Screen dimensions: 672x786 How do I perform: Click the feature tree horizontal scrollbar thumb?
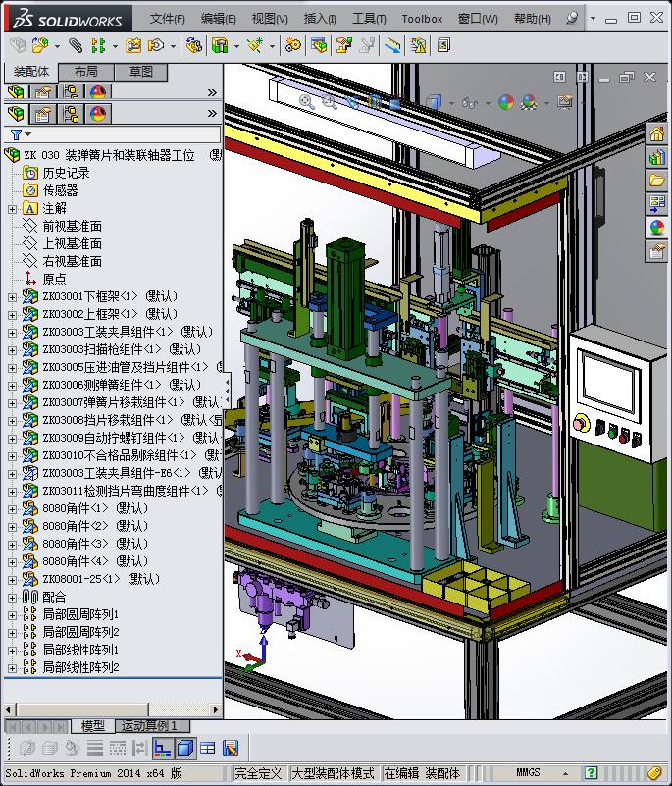pyautogui.click(x=82, y=709)
